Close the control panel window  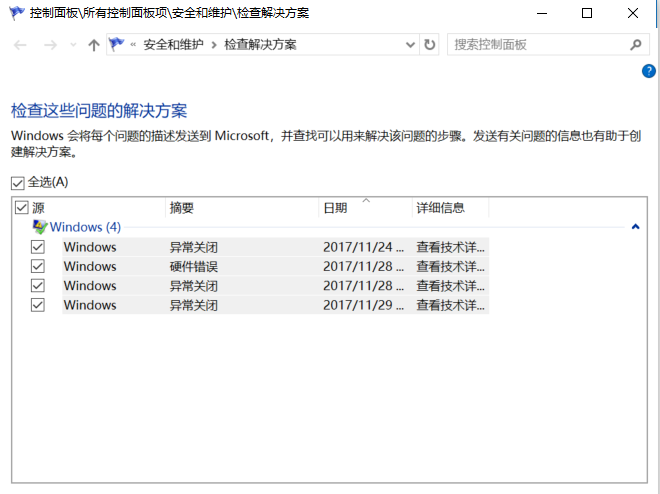633,13
